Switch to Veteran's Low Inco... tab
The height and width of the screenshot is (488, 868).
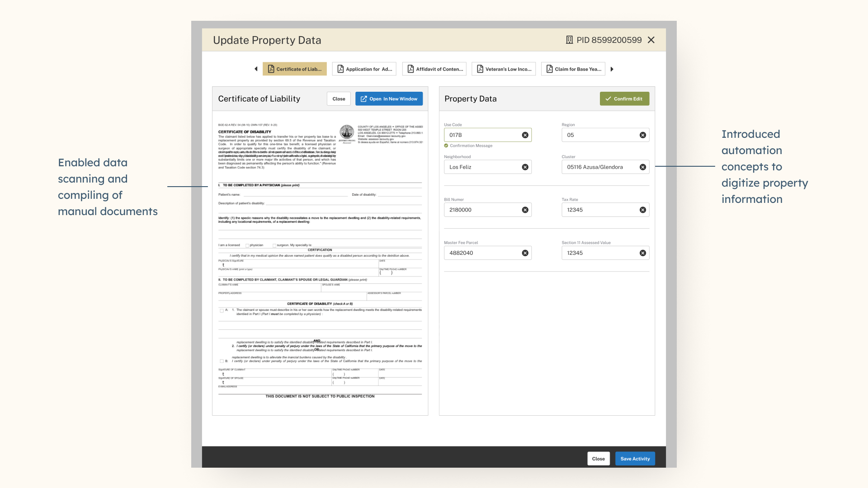[x=504, y=69]
